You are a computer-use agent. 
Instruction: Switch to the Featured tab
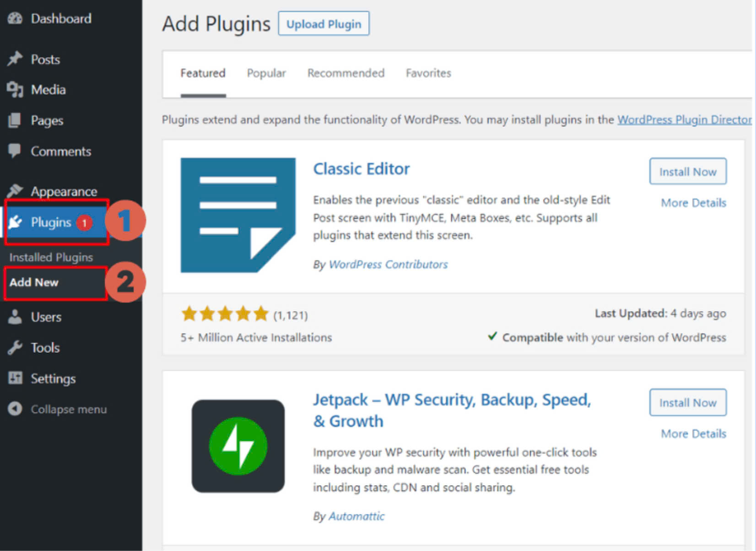point(203,73)
